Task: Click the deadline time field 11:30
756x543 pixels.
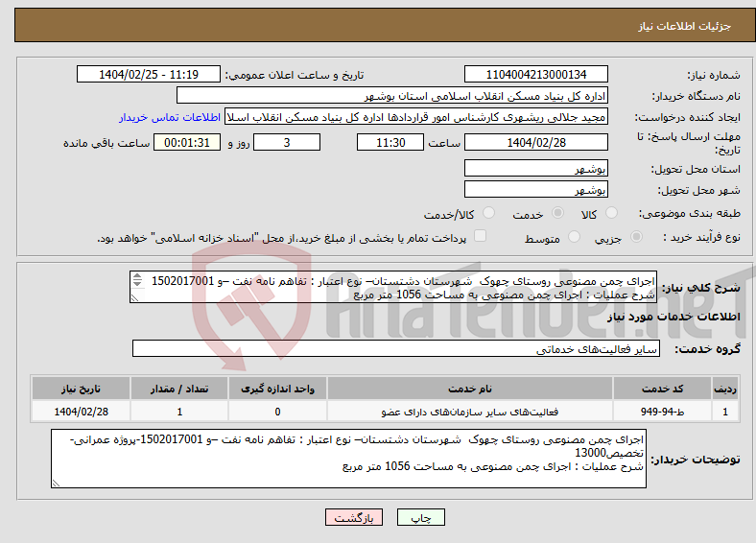Action: tap(390, 142)
